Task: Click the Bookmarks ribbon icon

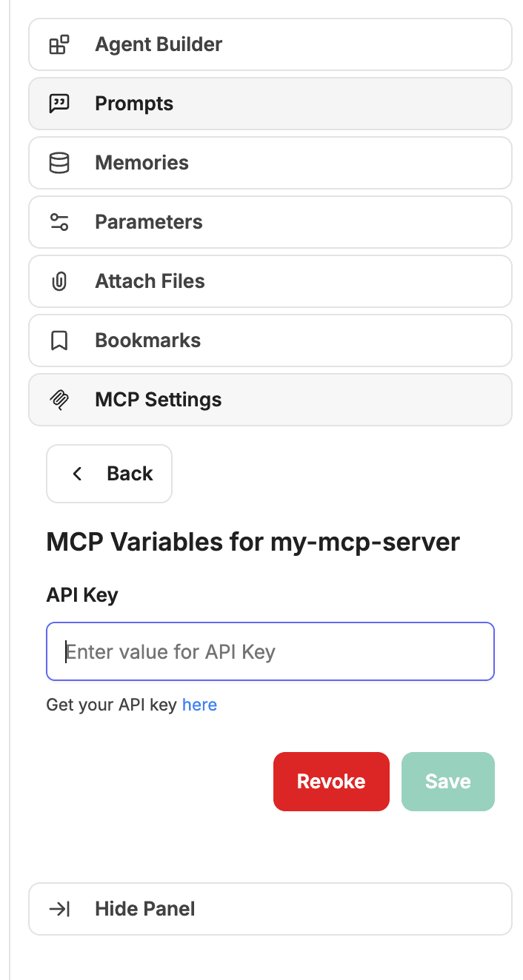Action: [59, 340]
